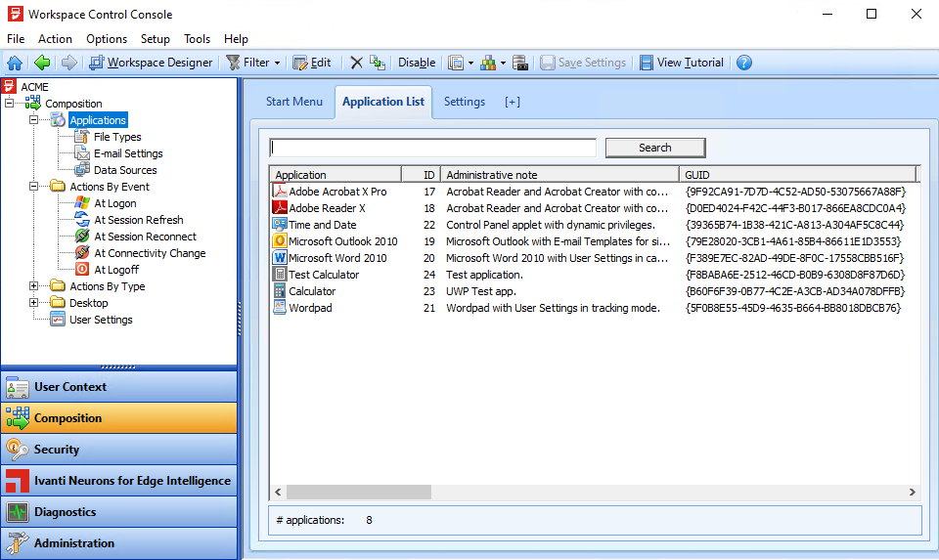Open the Administration pane

(x=118, y=542)
